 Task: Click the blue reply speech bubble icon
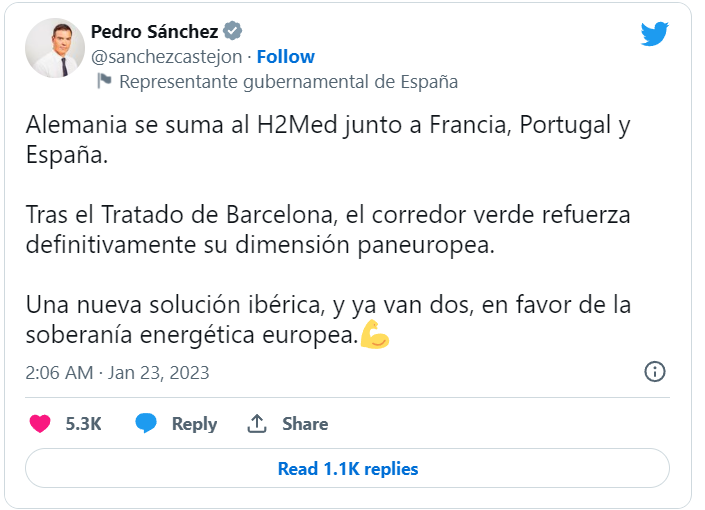pyautogui.click(x=147, y=424)
